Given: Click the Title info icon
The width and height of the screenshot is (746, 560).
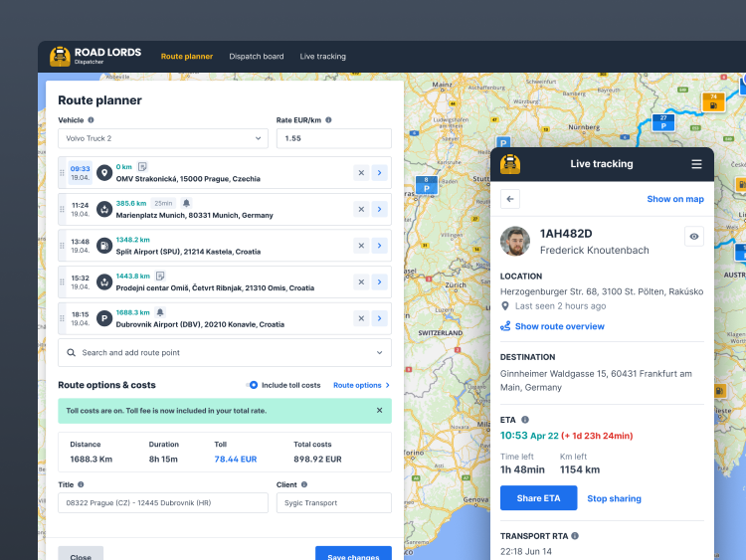Looking at the screenshot, I should point(81,484).
